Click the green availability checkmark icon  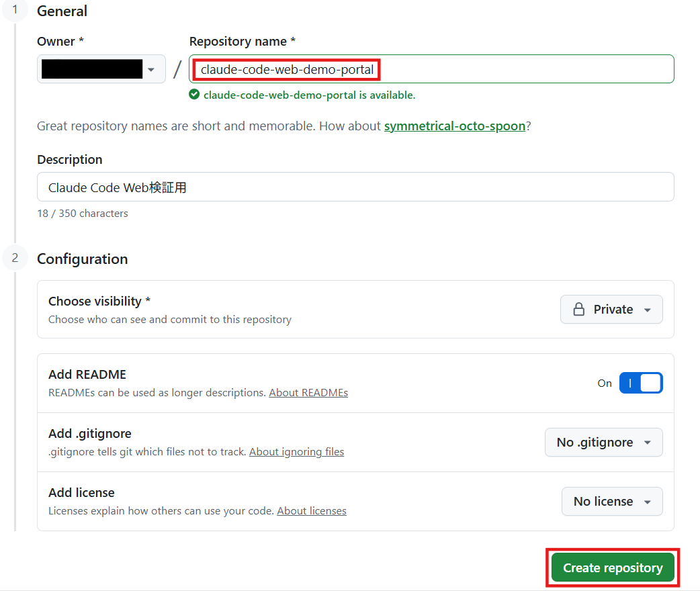coord(194,95)
